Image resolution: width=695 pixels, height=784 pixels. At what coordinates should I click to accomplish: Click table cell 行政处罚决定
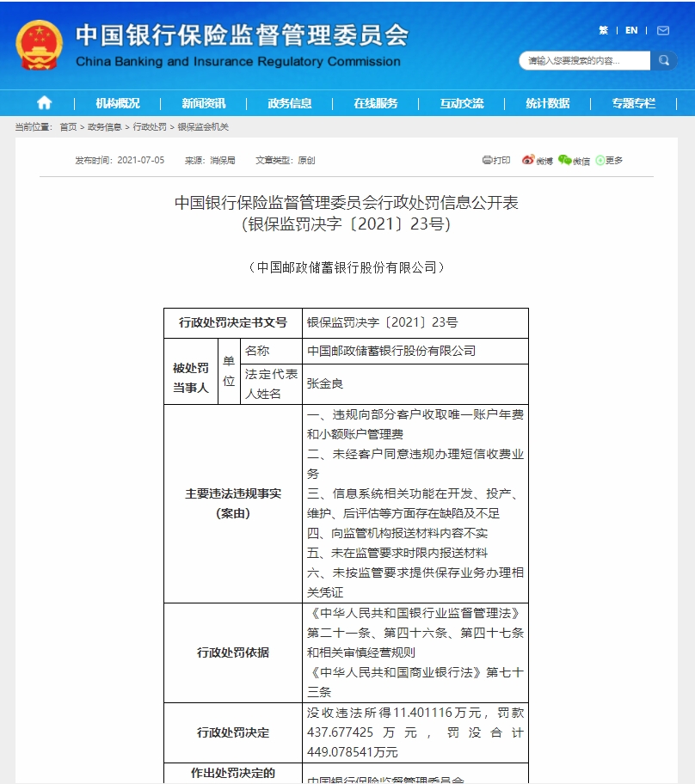[x=233, y=733]
